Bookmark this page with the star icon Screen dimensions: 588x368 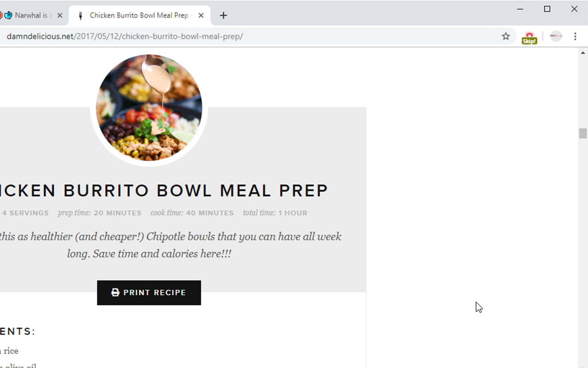pos(506,36)
